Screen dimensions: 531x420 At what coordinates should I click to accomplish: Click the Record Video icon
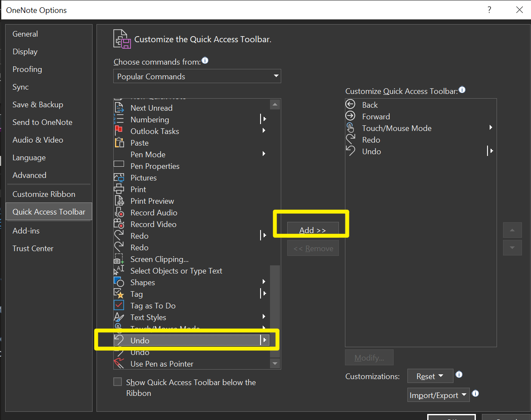119,224
